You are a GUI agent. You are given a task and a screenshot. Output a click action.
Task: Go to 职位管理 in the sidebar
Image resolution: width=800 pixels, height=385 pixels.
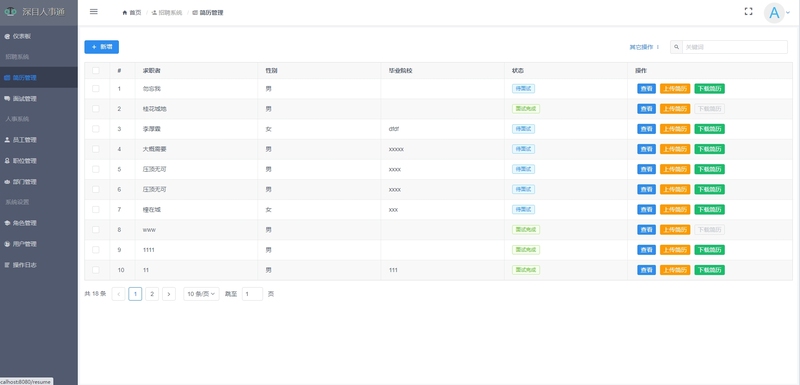(x=39, y=161)
